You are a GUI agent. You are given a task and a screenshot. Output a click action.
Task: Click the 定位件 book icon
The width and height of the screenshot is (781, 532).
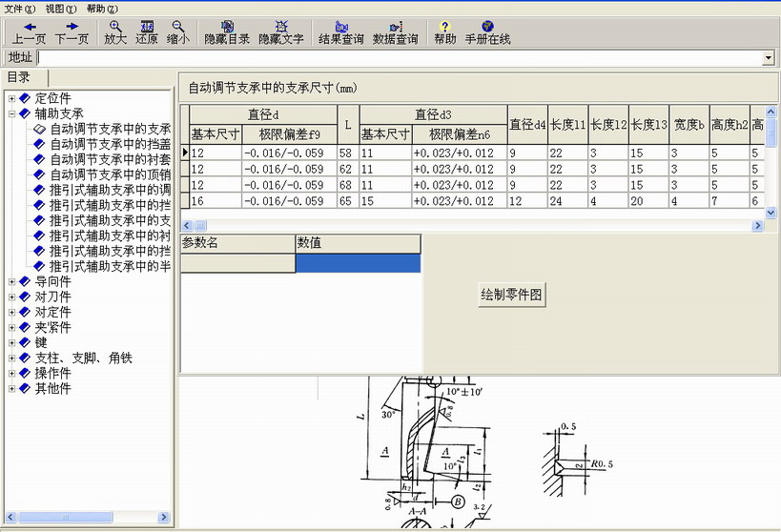tap(25, 98)
